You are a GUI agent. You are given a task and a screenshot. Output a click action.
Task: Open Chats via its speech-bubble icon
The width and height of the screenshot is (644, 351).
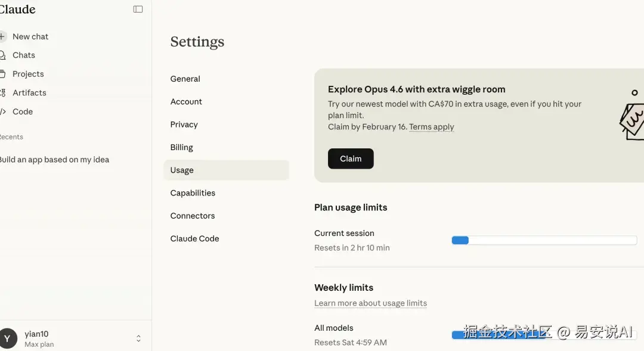pyautogui.click(x=2, y=55)
